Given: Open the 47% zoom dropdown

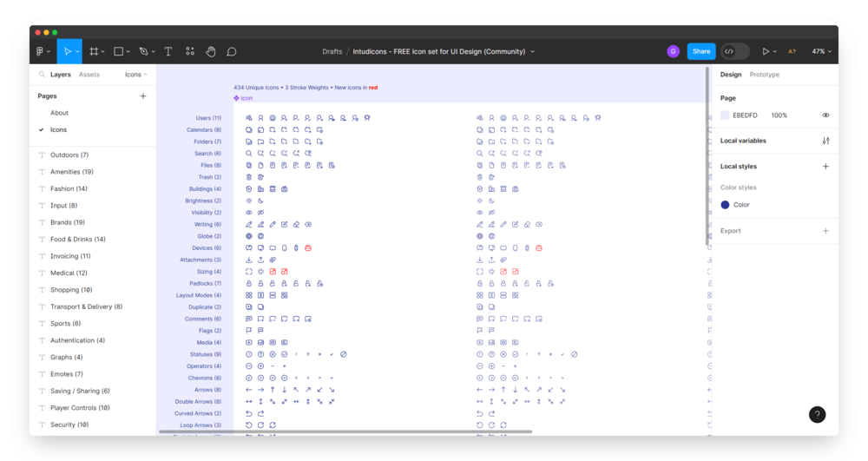Looking at the screenshot, I should click(821, 51).
